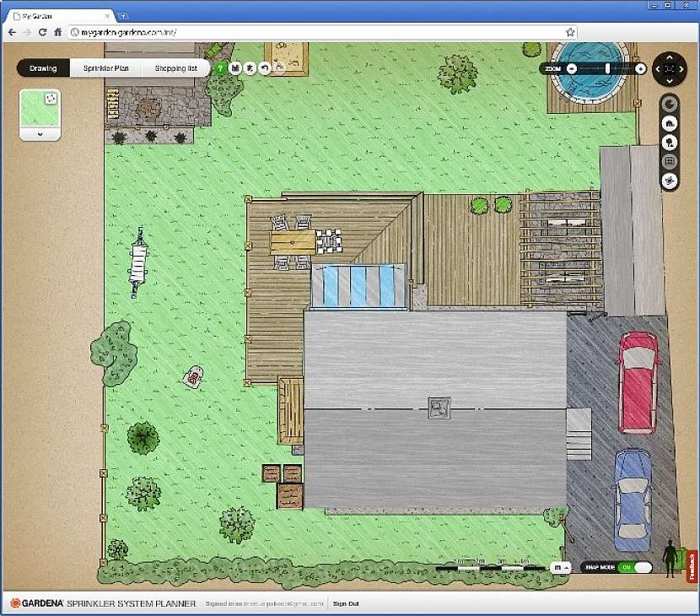This screenshot has width=700, height=616.
Task: Click the browser forward arrow
Action: (27, 32)
